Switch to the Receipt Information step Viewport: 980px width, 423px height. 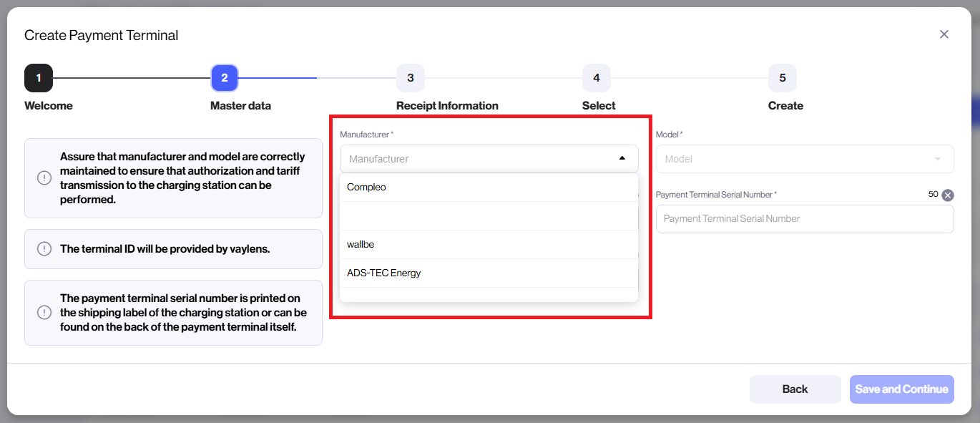tap(410, 78)
